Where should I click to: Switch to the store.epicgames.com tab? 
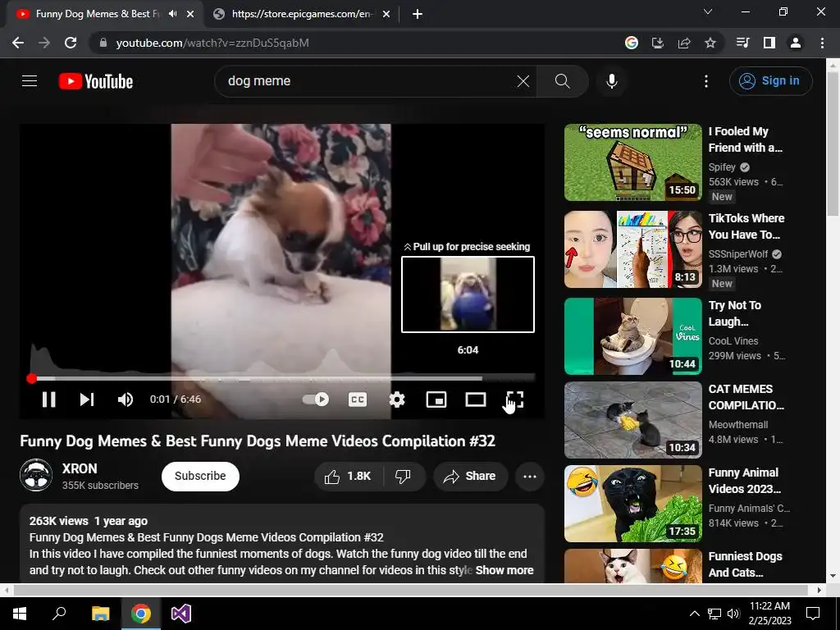(x=302, y=14)
